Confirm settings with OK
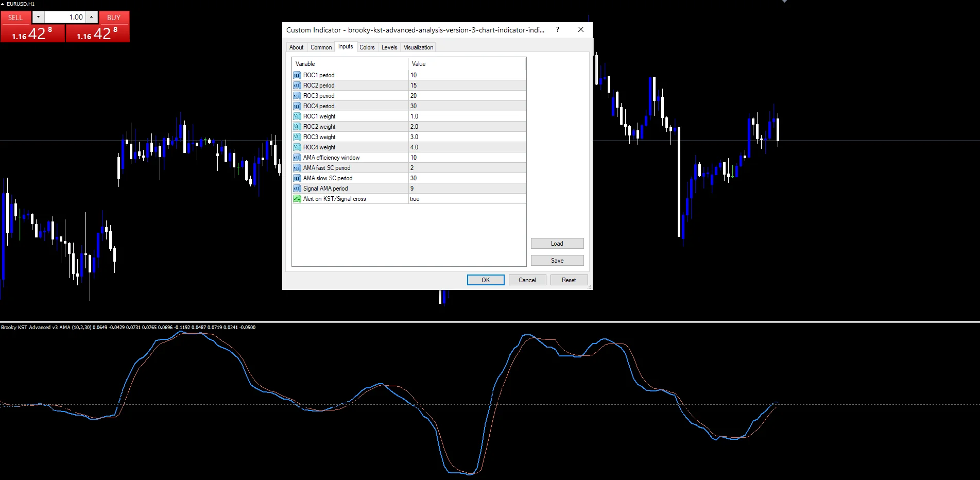This screenshot has width=980, height=480. (486, 280)
